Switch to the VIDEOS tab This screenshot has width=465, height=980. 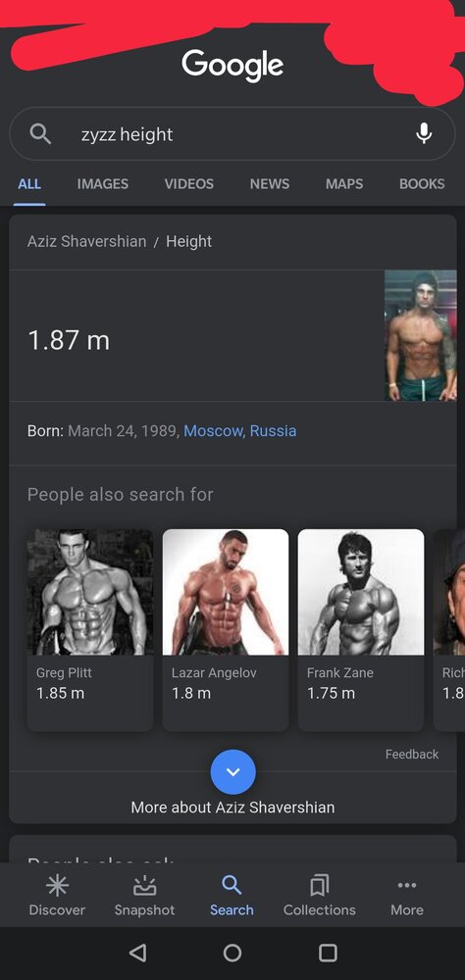(189, 184)
